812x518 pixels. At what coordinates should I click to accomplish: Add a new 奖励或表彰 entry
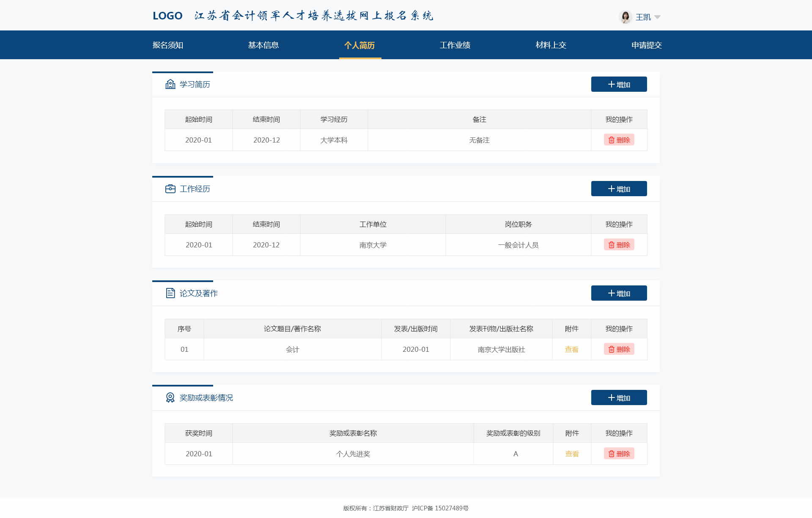tap(619, 397)
